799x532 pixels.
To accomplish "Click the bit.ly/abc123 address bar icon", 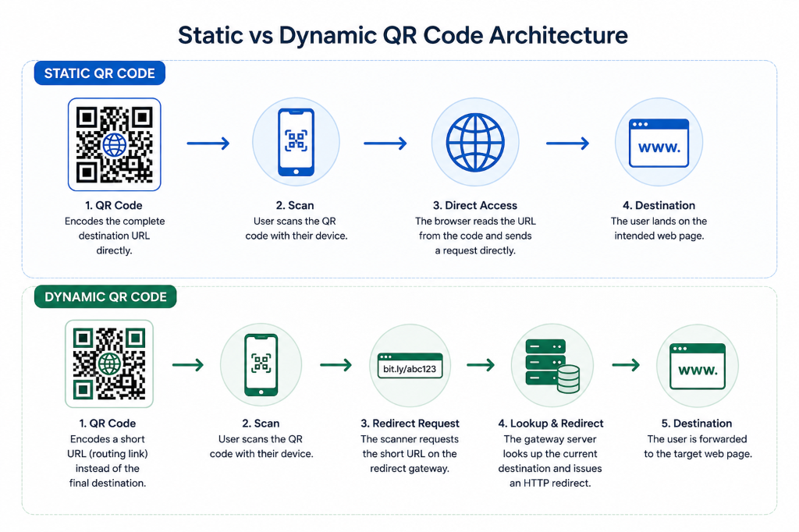I will pos(410,365).
